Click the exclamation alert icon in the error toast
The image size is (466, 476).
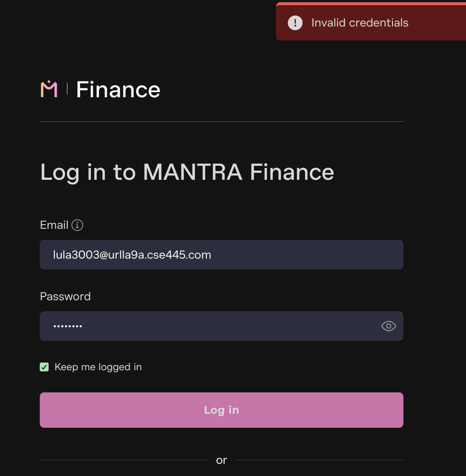295,23
